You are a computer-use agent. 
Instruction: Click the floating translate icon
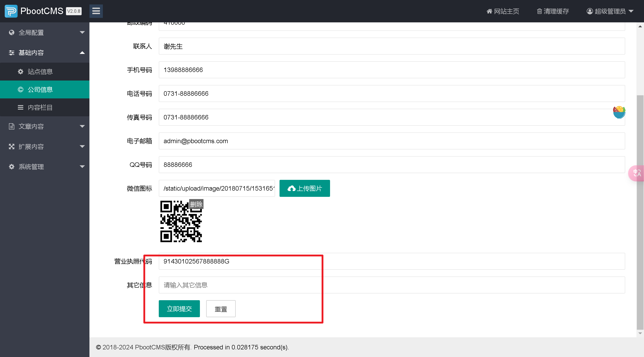(637, 173)
